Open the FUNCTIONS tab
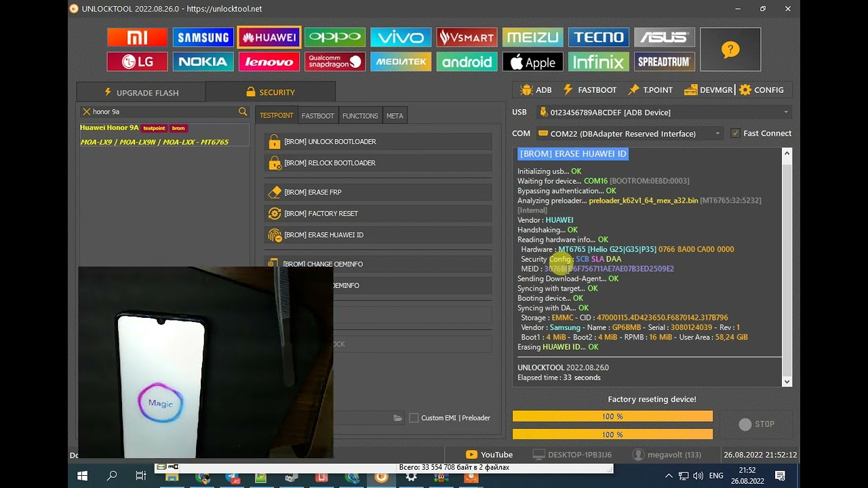868x488 pixels. tap(360, 116)
